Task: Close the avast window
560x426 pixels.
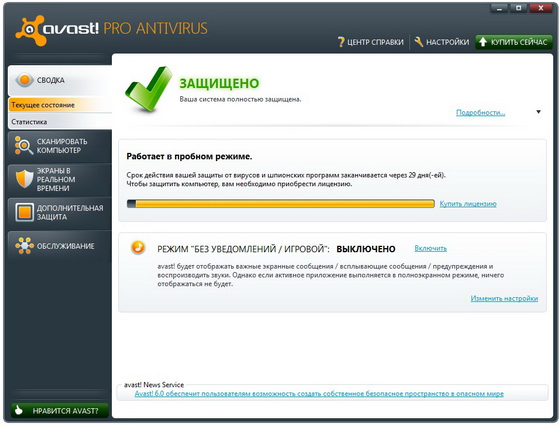Action: (x=541, y=9)
